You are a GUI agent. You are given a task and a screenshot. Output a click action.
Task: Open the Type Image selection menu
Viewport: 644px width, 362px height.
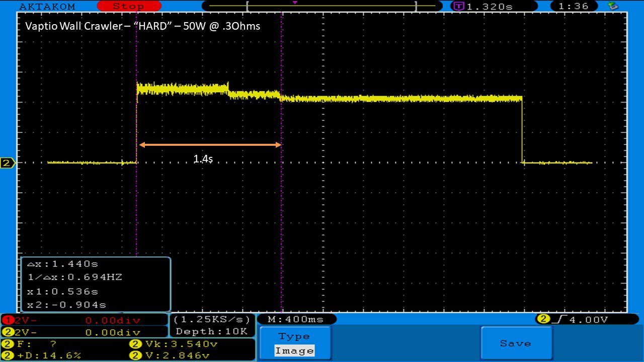295,343
